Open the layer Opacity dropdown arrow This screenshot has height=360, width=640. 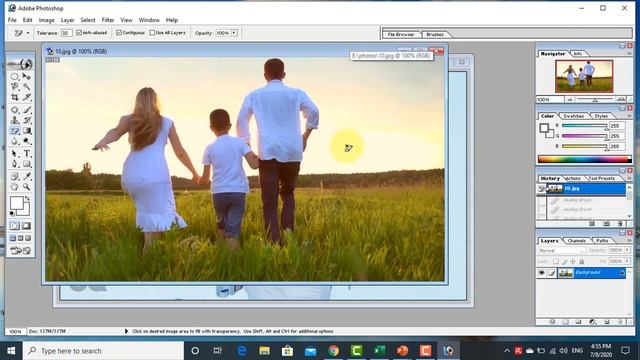(x=627, y=250)
